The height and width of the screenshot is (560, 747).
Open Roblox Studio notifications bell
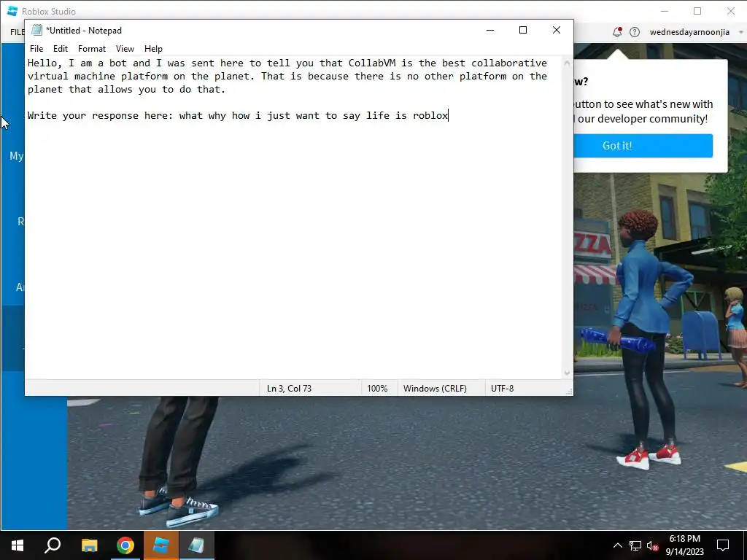[x=617, y=32]
